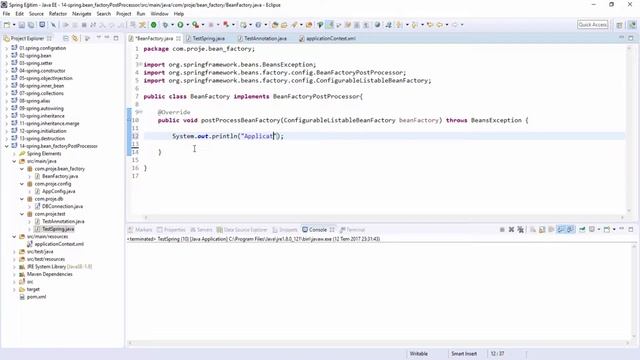Toggle Scroll Lock in Console toolbar
This screenshot has width=640, height=360.
(542, 229)
